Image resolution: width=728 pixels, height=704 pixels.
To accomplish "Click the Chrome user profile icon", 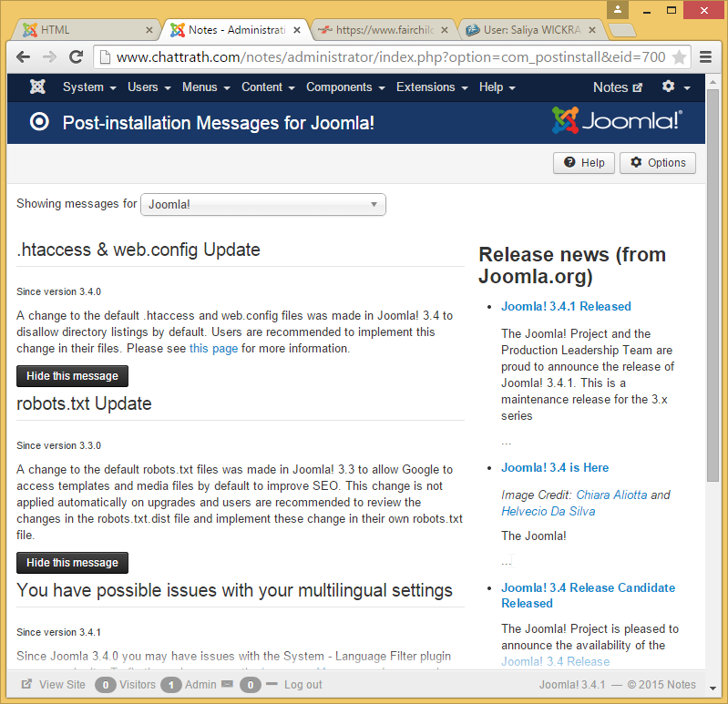I will click(619, 10).
